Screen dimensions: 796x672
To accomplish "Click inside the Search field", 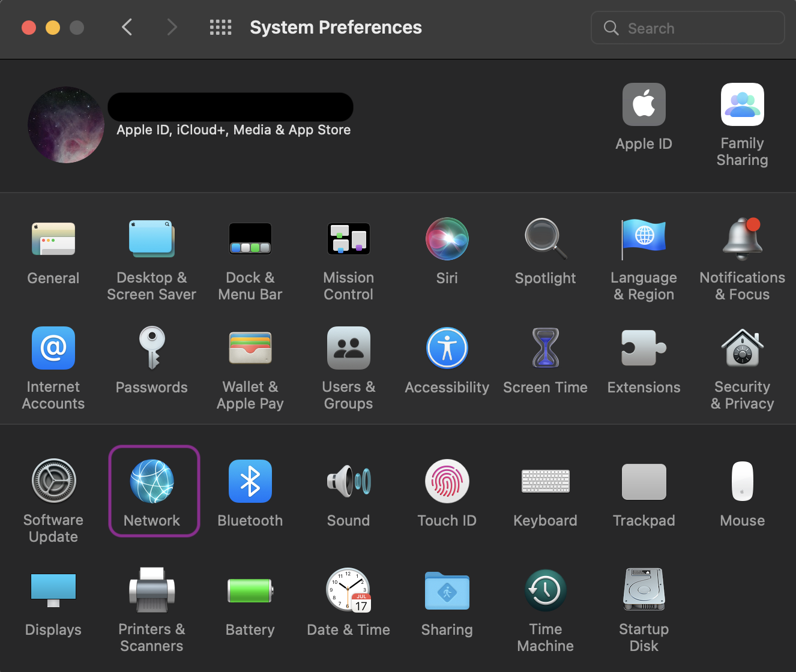I will click(x=687, y=28).
